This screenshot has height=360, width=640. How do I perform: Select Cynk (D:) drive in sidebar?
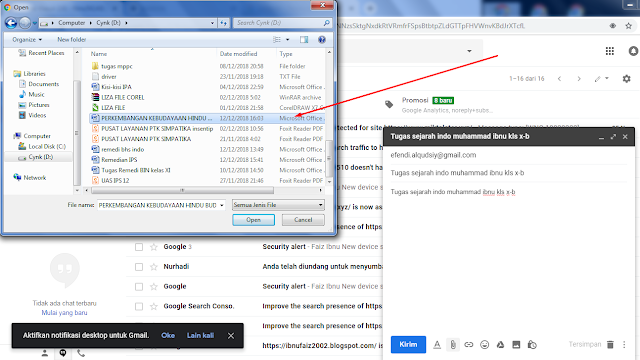(40, 157)
